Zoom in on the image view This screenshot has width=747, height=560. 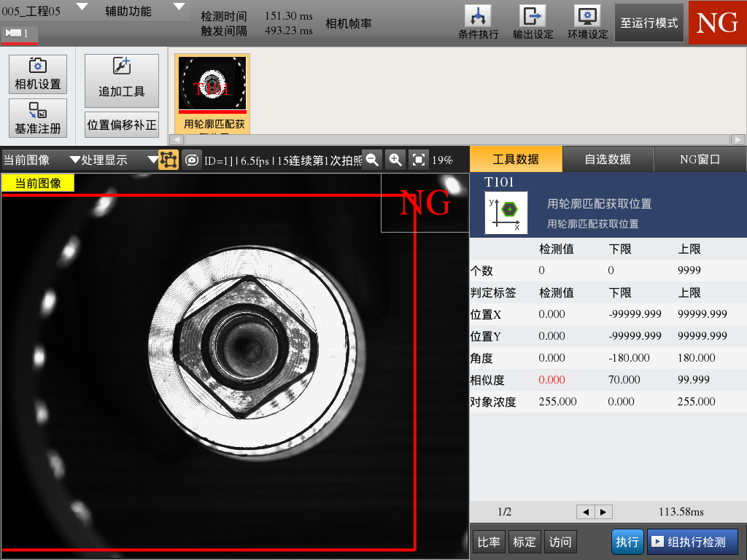pyautogui.click(x=395, y=159)
